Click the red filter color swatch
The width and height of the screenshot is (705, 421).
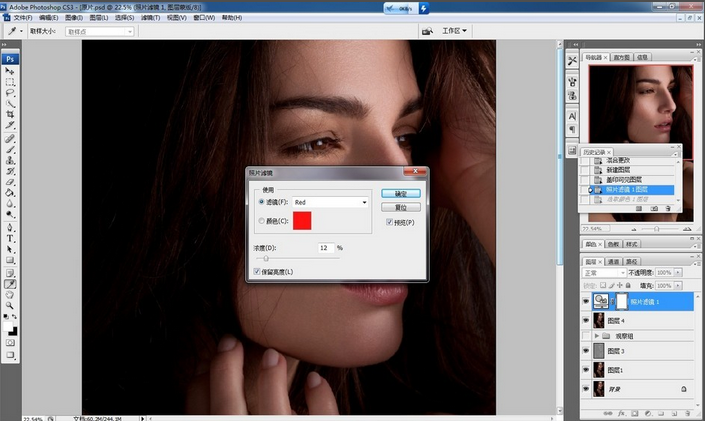point(302,220)
